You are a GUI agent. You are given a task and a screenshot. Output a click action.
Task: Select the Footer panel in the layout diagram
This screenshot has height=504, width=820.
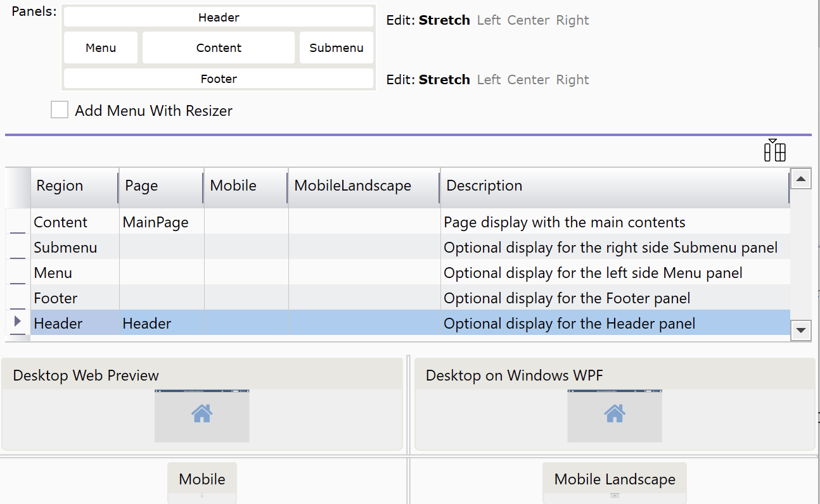pyautogui.click(x=219, y=79)
